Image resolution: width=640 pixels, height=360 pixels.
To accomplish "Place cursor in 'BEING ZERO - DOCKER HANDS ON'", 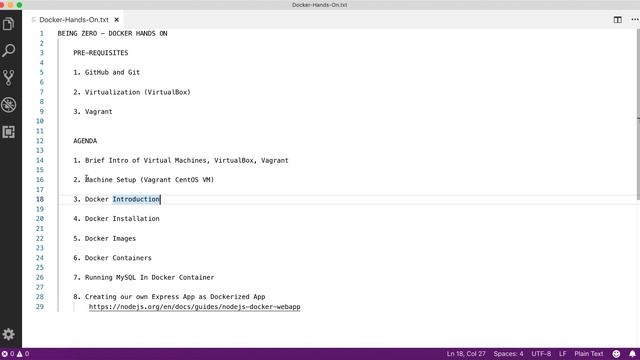I will click(x=112, y=33).
